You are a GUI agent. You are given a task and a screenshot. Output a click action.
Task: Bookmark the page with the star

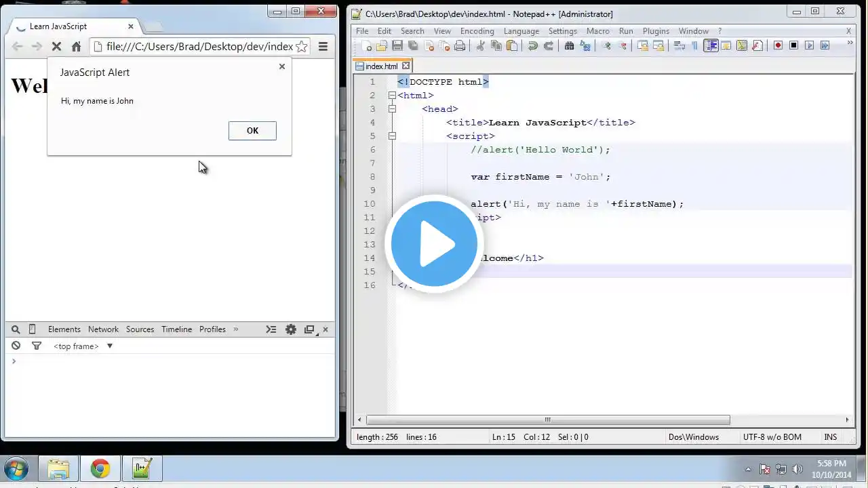coord(302,46)
